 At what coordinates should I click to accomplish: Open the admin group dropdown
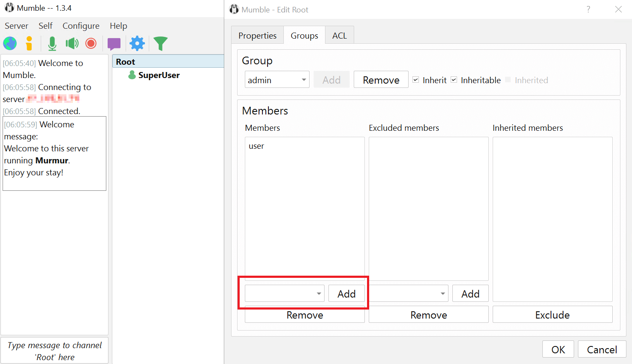click(277, 80)
